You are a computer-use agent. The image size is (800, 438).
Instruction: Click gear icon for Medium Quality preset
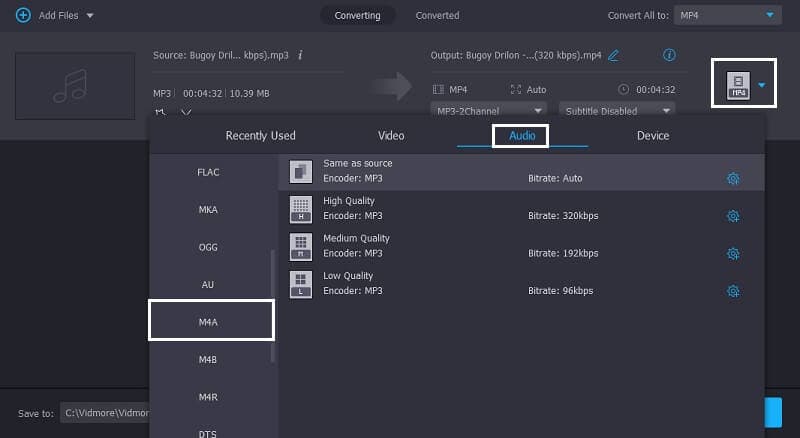pos(733,254)
